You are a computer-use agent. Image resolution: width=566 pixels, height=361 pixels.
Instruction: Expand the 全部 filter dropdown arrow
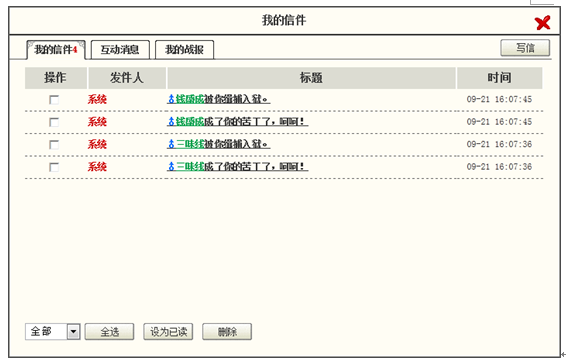[74, 331]
